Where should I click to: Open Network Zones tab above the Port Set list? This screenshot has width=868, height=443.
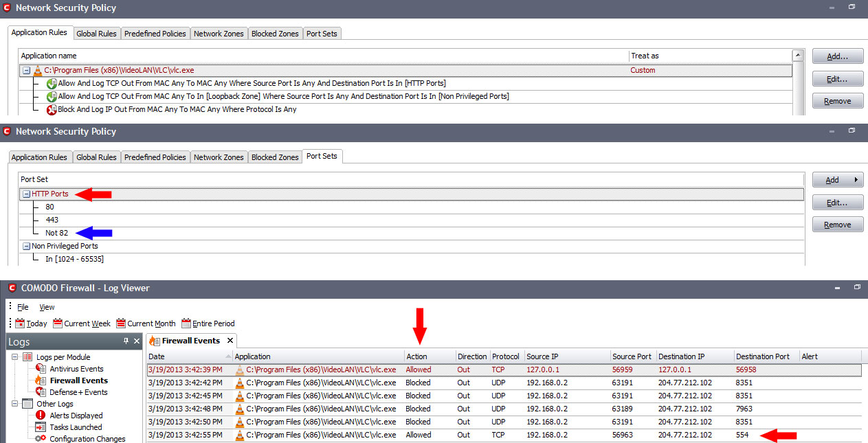click(219, 157)
